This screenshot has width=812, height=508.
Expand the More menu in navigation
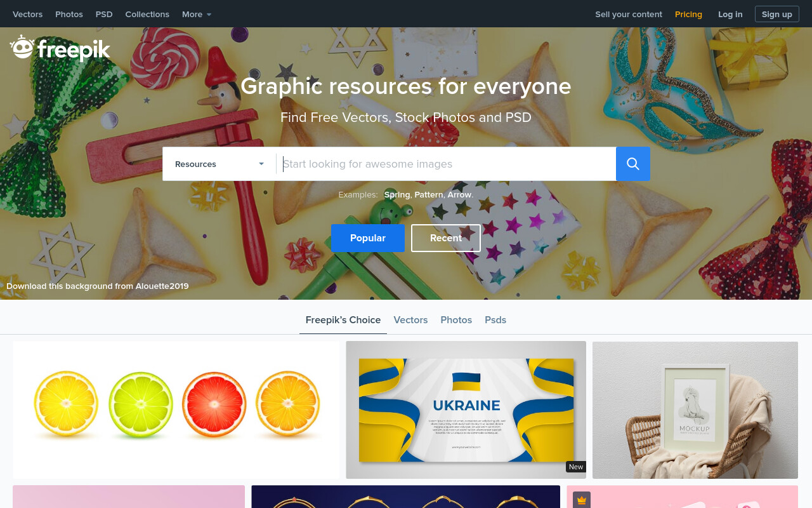click(197, 14)
